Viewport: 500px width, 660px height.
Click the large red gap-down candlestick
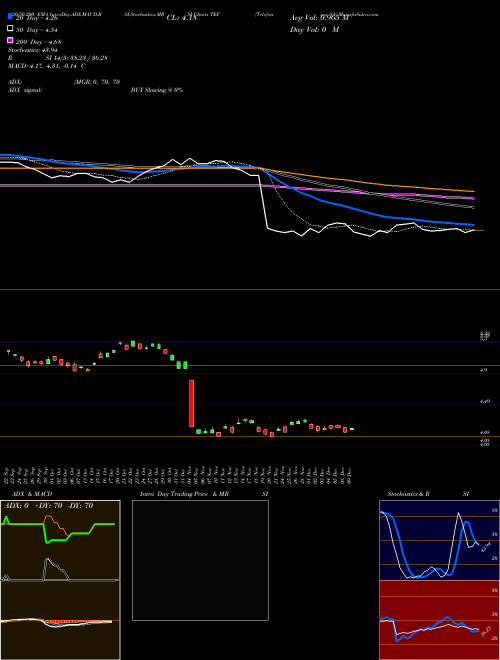[191, 403]
